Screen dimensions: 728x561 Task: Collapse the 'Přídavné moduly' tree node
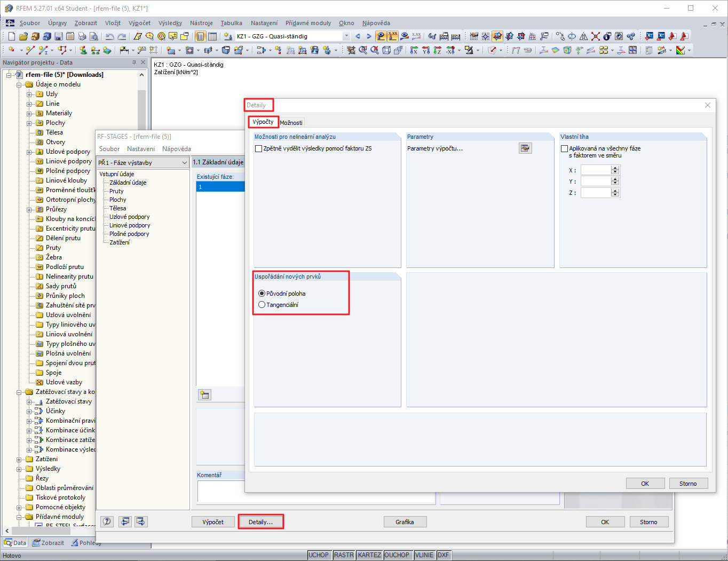pyautogui.click(x=19, y=517)
